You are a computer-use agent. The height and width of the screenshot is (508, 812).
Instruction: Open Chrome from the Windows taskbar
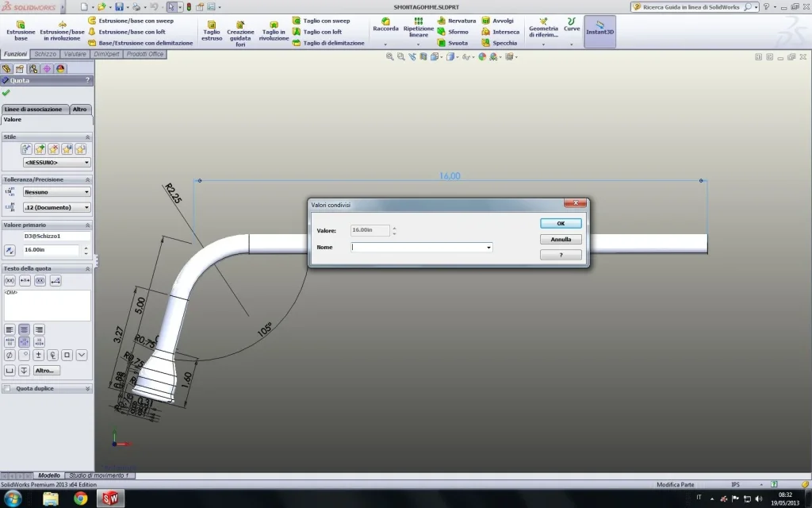click(80, 498)
